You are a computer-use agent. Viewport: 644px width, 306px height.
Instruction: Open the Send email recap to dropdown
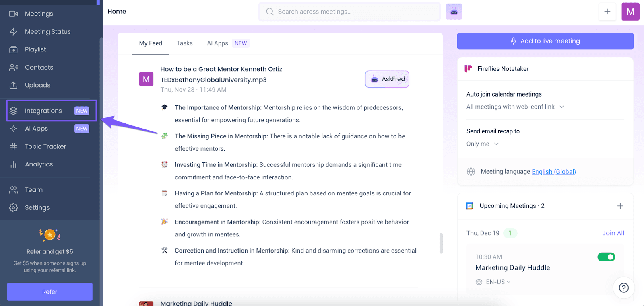point(483,144)
